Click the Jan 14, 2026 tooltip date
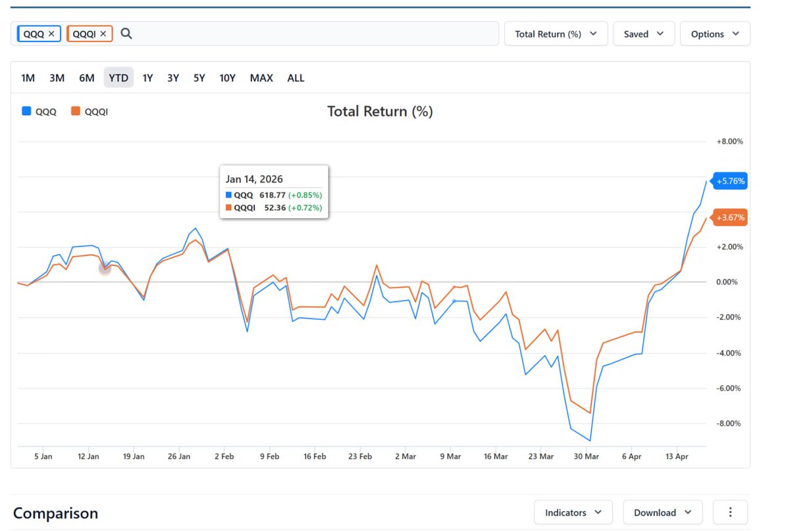790x532 pixels. point(254,179)
